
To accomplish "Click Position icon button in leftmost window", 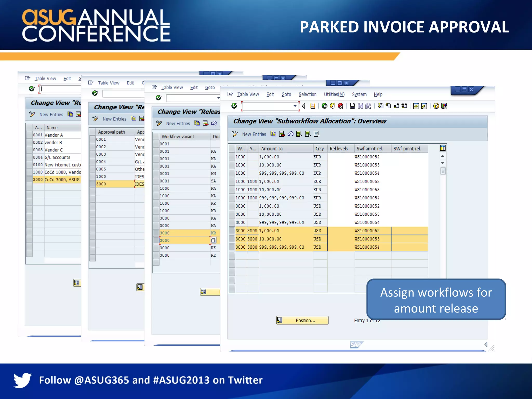I will click(x=77, y=283).
